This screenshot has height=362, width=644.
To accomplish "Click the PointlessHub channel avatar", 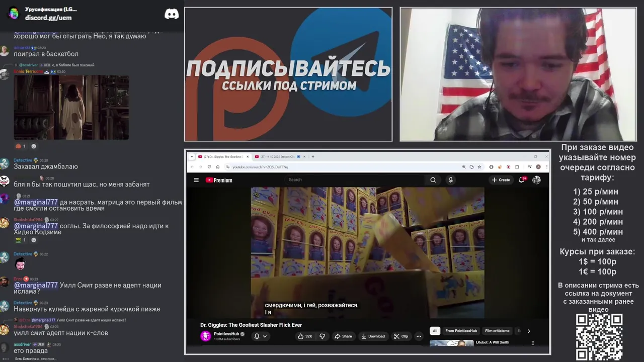I will click(x=205, y=336).
